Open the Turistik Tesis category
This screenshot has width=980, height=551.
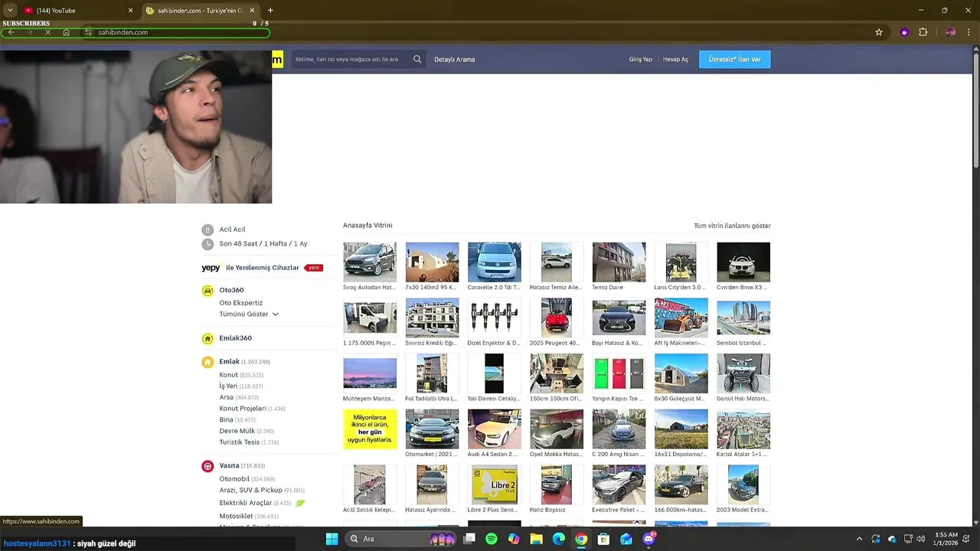tap(240, 442)
